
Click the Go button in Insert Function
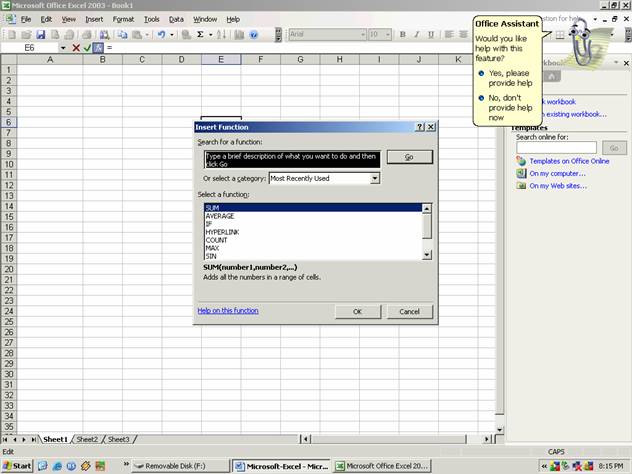(x=410, y=157)
